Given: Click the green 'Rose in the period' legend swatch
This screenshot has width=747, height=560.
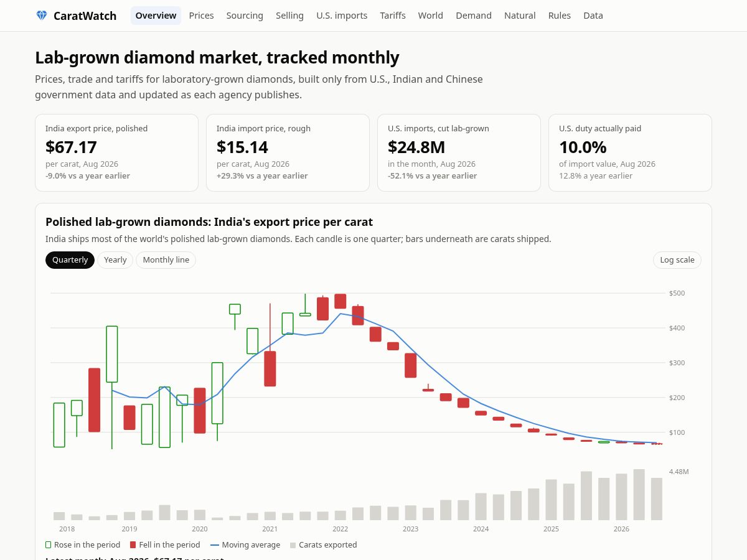Looking at the screenshot, I should [x=49, y=545].
